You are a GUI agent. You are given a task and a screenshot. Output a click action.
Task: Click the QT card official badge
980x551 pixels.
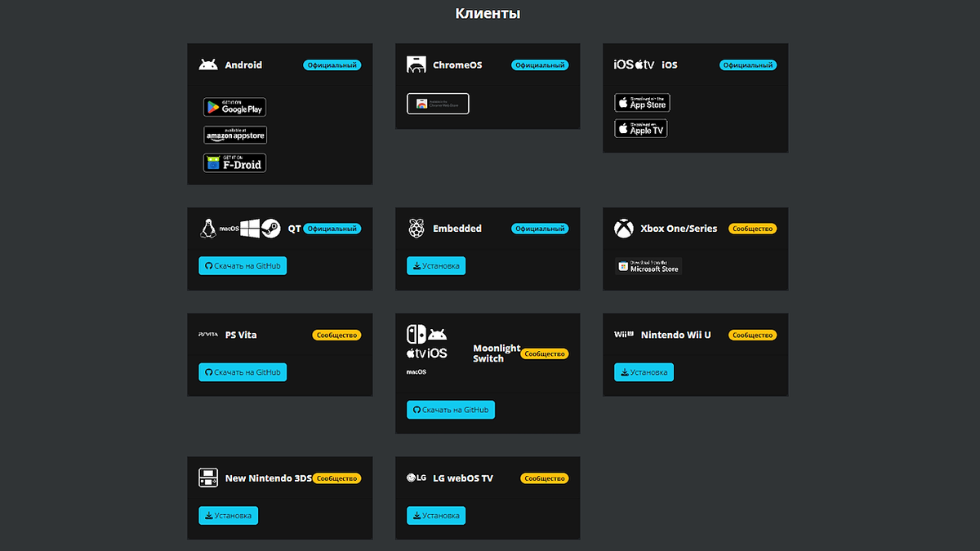332,229
